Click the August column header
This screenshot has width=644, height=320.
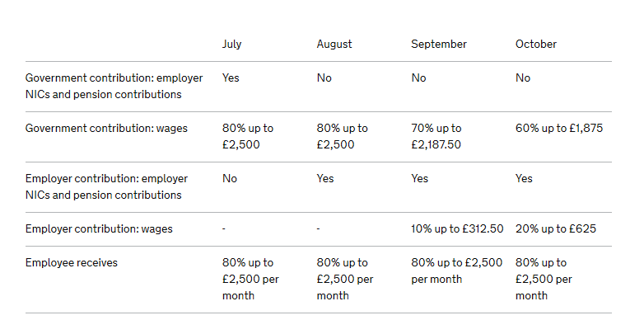click(x=334, y=45)
